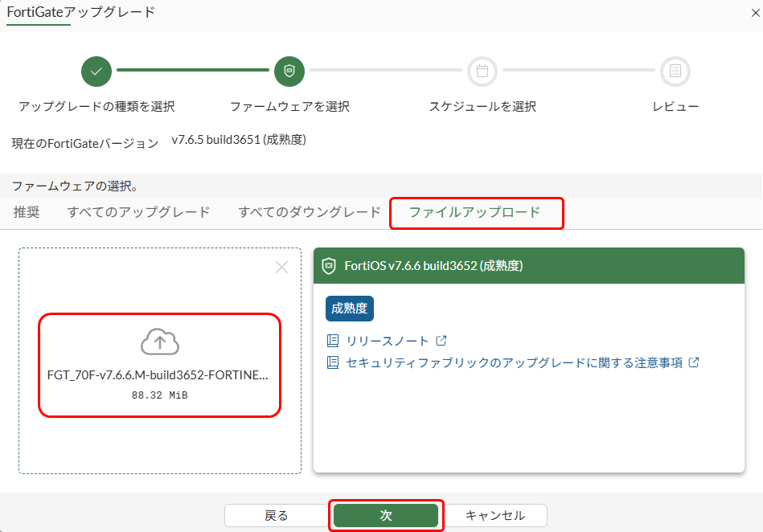The image size is (763, 532).
Task: Select the すべてのダウングレード tab
Action: pos(310,212)
